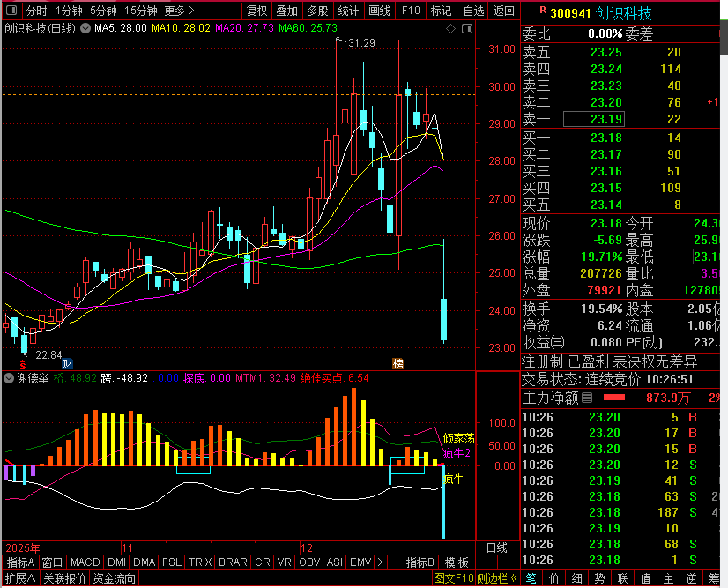The width and height of the screenshot is (728, 588).
Task: Click the 主力净额 red bar indicator
Action: [613, 398]
